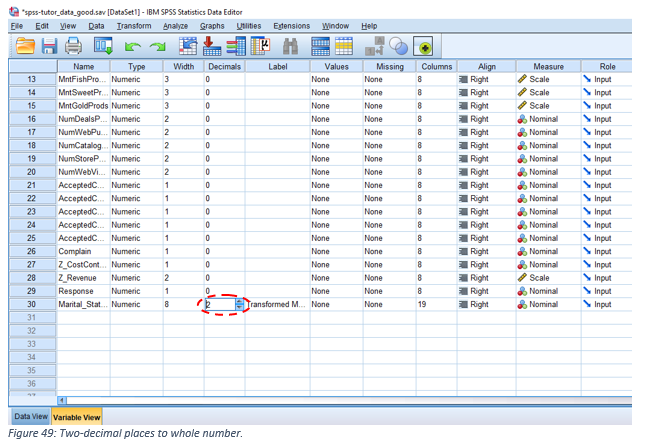
Task: Open the Transform menu
Action: [x=133, y=25]
